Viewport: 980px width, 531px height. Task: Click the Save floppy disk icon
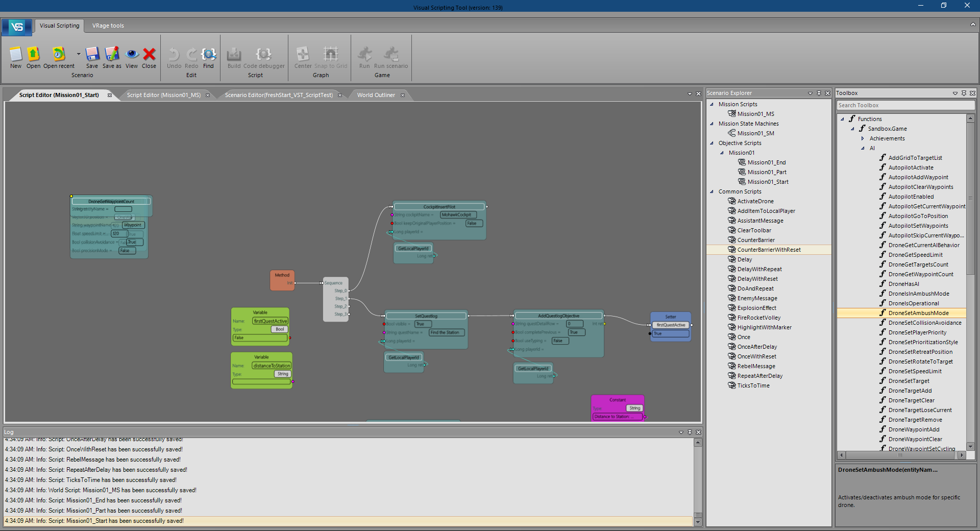[x=92, y=54]
